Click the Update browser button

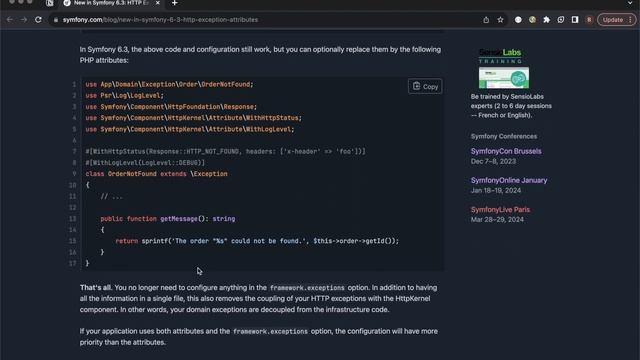coord(616,20)
